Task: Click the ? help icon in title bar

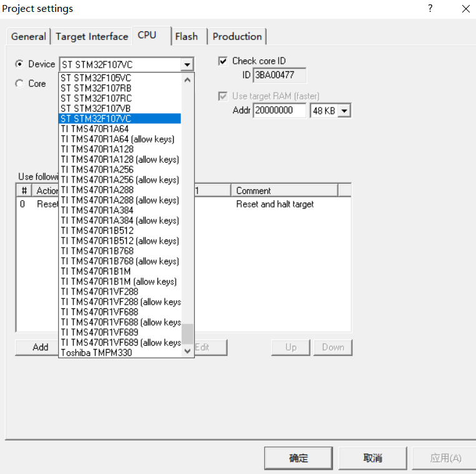Action: pyautogui.click(x=430, y=9)
